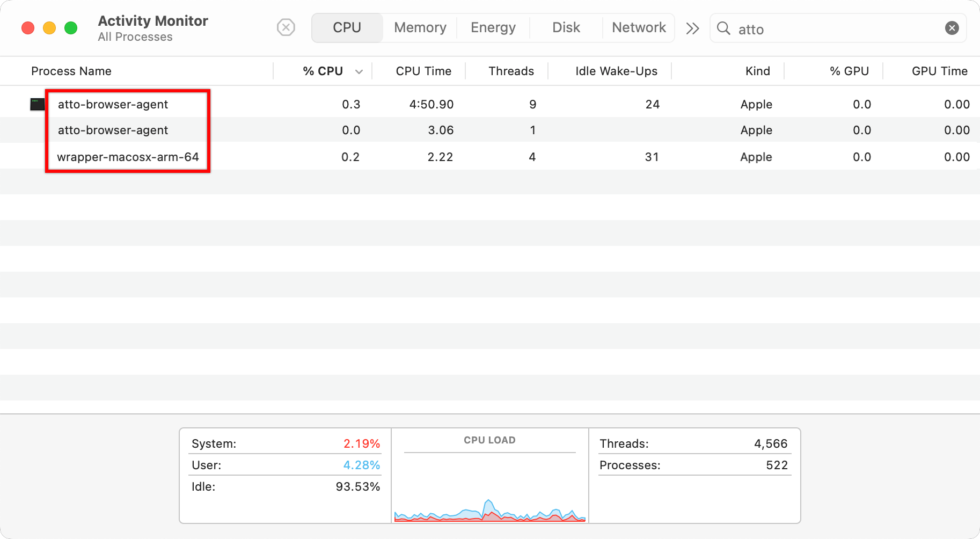This screenshot has width=980, height=539.
Task: Click the 0.3 % CPU value
Action: (351, 104)
